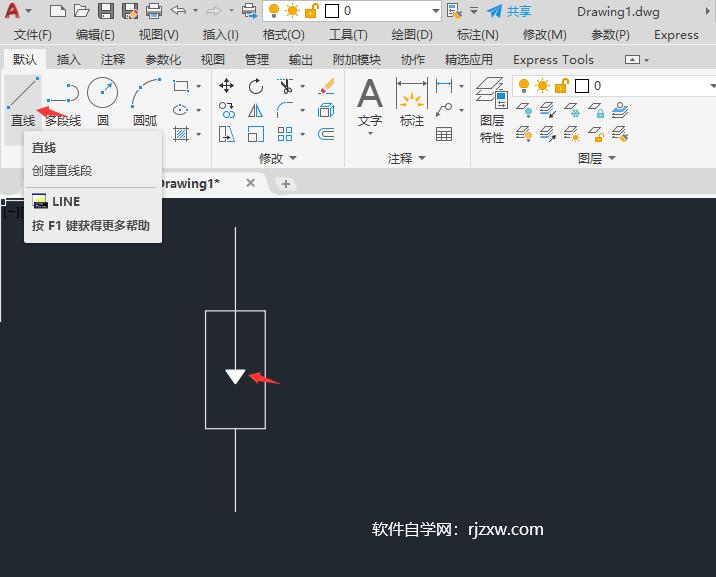Click the Linear dimension icon
The image size is (716, 577).
pos(444,86)
